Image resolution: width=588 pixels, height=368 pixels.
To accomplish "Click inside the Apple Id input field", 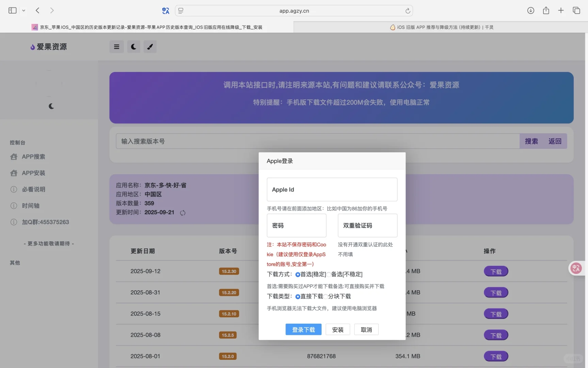I will [x=332, y=189].
